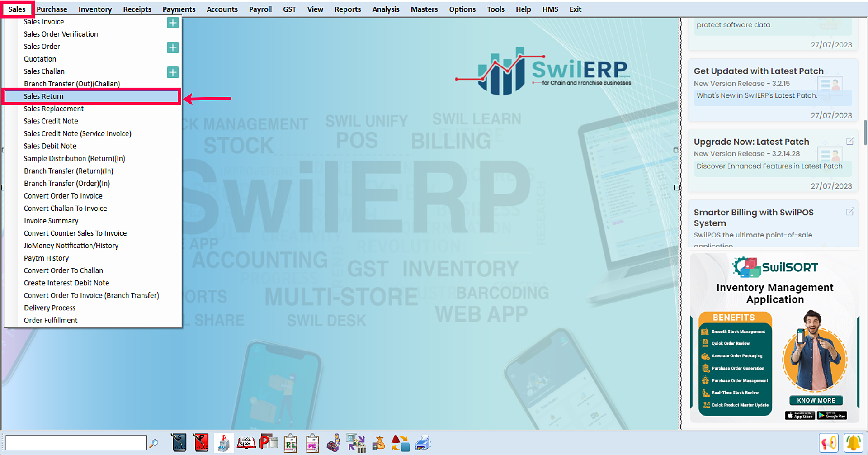Click the shapes with arrows toolbar icon
868x455 pixels.
(400, 443)
